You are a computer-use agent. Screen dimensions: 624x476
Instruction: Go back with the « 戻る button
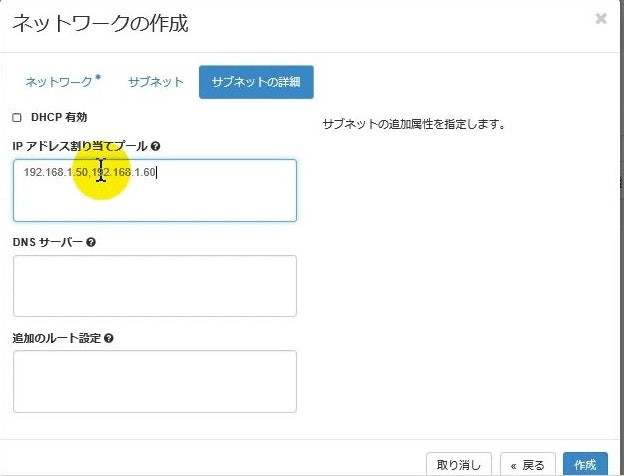(x=528, y=464)
